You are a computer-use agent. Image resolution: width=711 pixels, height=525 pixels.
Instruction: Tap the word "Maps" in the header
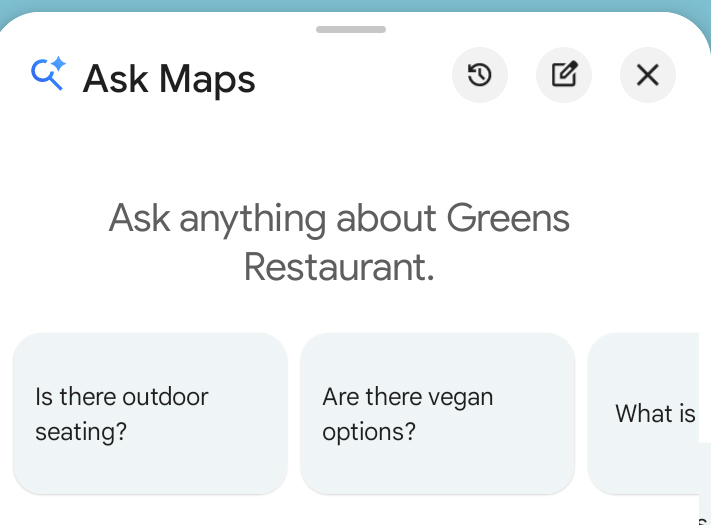click(x=207, y=81)
